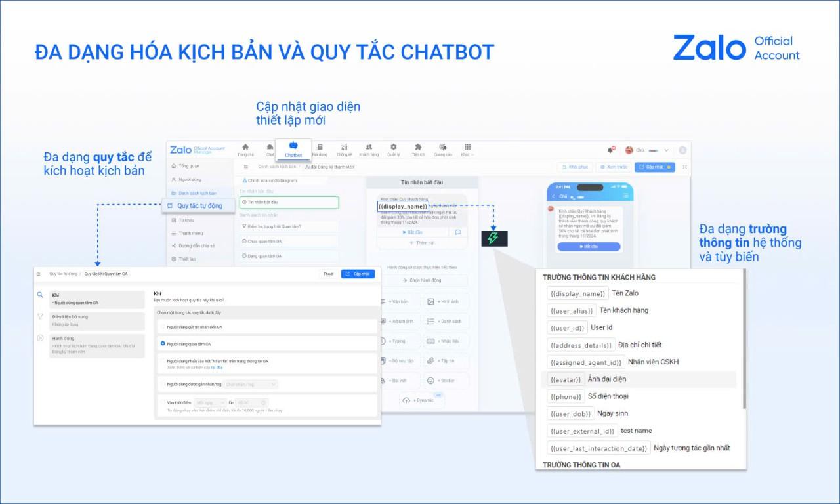Click the Chọn hành động button
This screenshot has height=504, width=840.
pyautogui.click(x=422, y=280)
